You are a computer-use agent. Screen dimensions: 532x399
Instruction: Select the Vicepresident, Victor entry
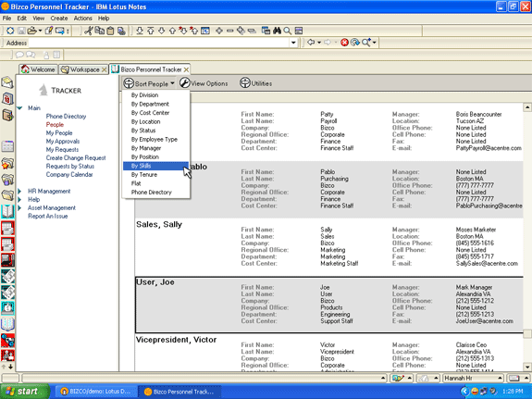[x=328, y=353]
